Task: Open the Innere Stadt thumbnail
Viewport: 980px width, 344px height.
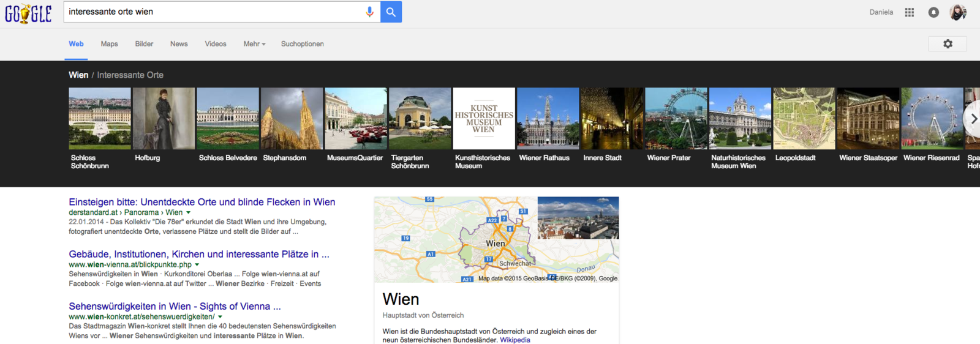Action: tap(612, 118)
